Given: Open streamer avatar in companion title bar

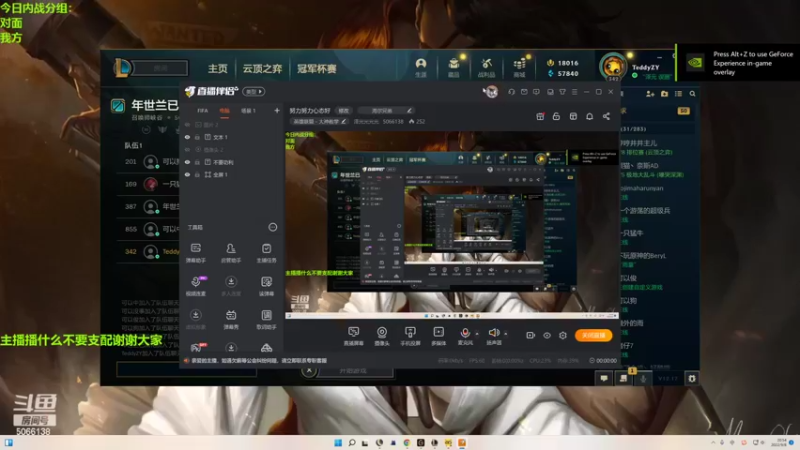Looking at the screenshot, I should (490, 92).
